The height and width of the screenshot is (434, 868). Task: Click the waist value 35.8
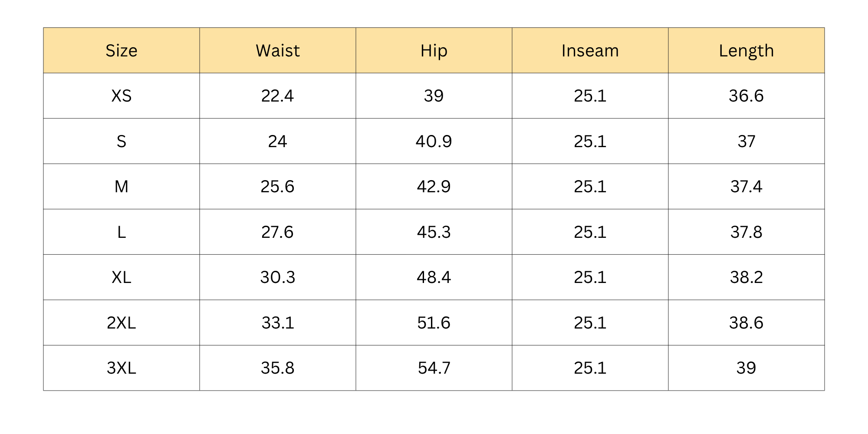[278, 368]
